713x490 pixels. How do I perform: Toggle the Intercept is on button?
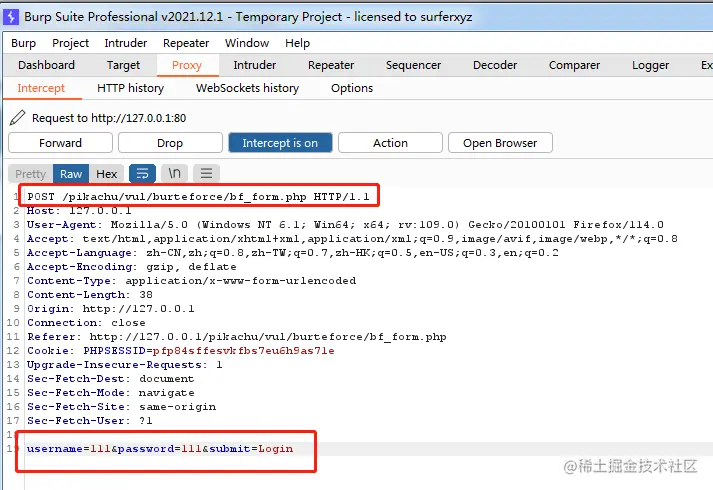click(280, 143)
